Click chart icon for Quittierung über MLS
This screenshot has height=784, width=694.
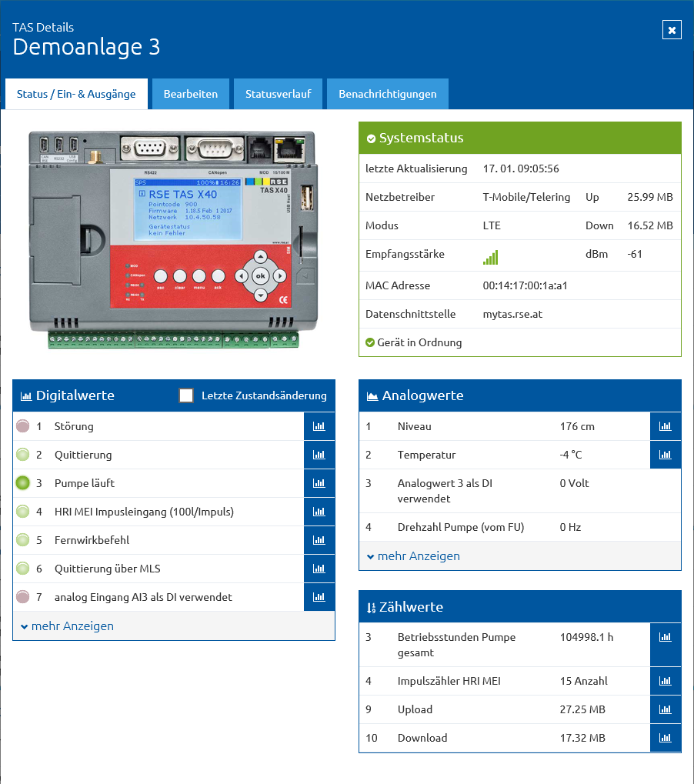[x=319, y=569]
